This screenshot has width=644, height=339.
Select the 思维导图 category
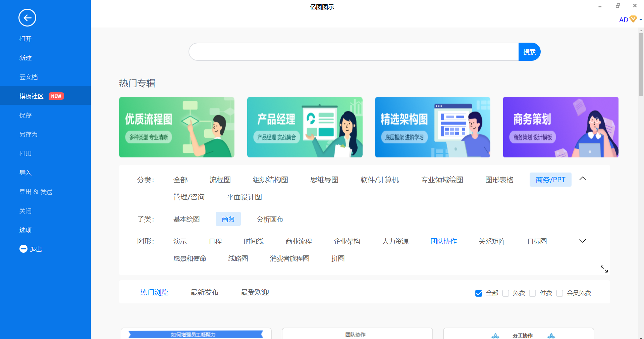tap(324, 180)
